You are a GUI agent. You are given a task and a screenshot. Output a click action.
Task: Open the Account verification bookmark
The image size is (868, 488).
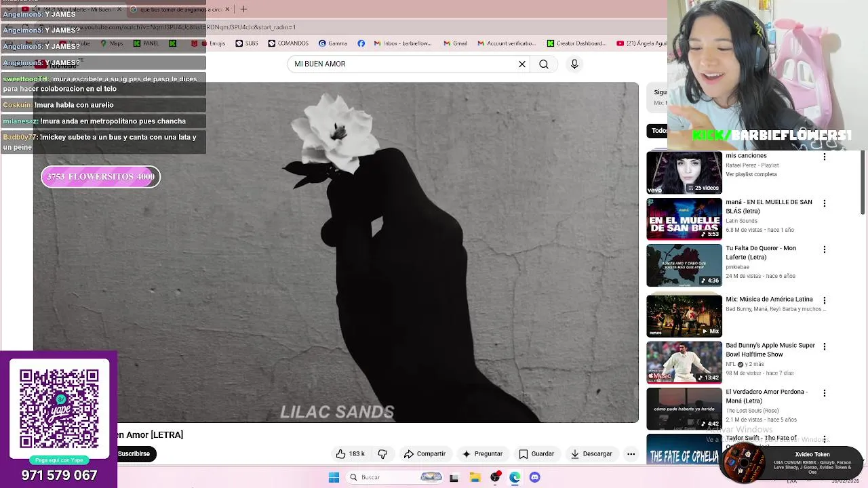(x=507, y=43)
